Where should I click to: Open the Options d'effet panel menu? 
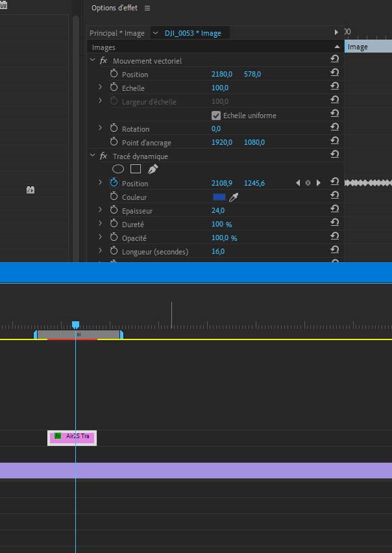pyautogui.click(x=147, y=8)
